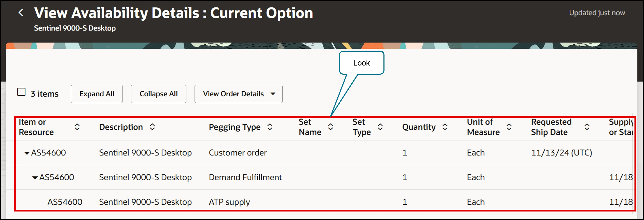The width and height of the screenshot is (644, 220).
Task: Click the 11/13/24 (UTC) requested ship date
Action: click(561, 153)
